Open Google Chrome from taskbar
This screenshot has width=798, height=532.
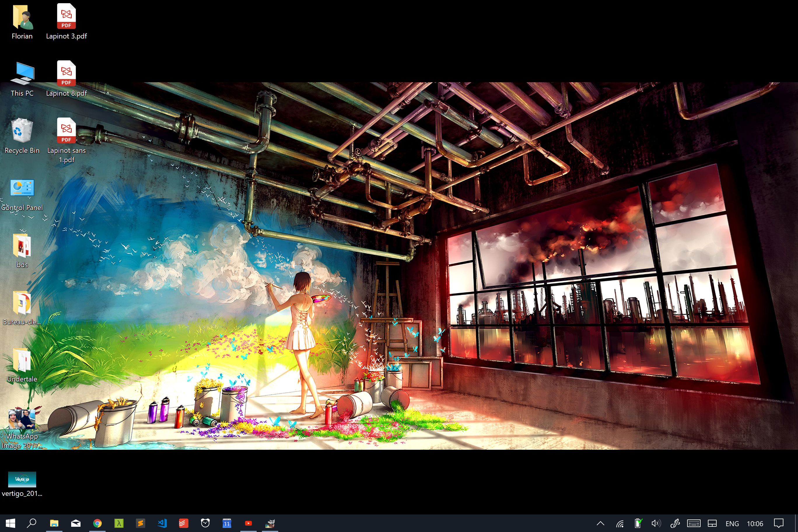(x=97, y=523)
